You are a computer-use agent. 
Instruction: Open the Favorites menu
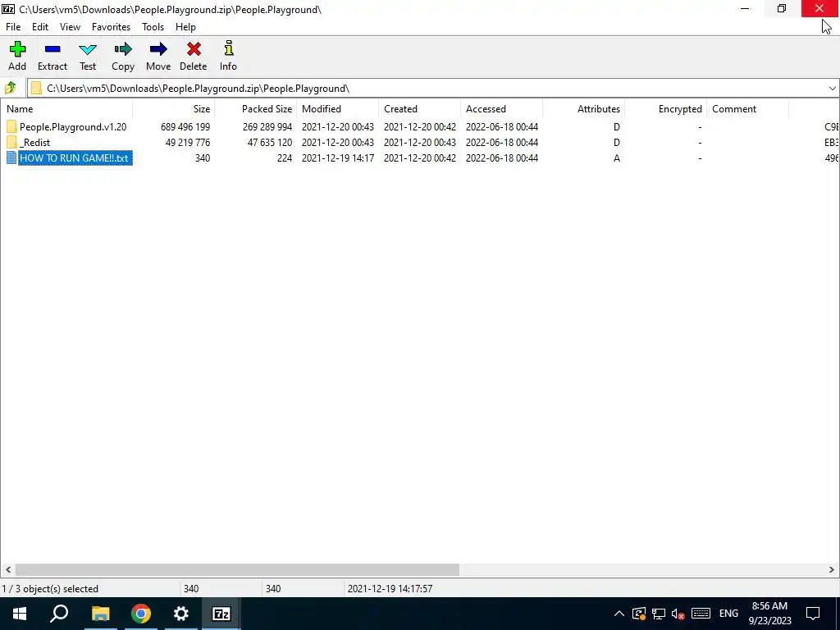(111, 27)
